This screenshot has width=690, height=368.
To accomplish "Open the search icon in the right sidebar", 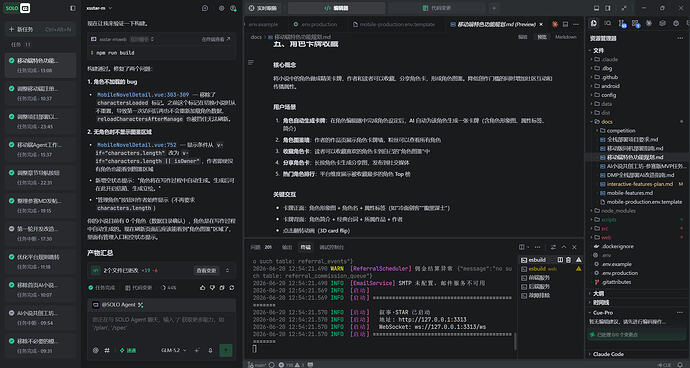I will [608, 23].
